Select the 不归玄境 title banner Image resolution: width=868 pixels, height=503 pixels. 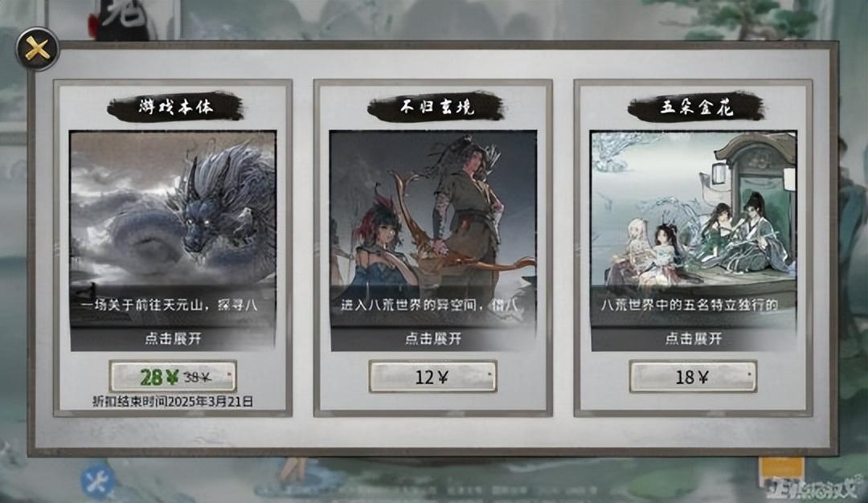coord(436,106)
